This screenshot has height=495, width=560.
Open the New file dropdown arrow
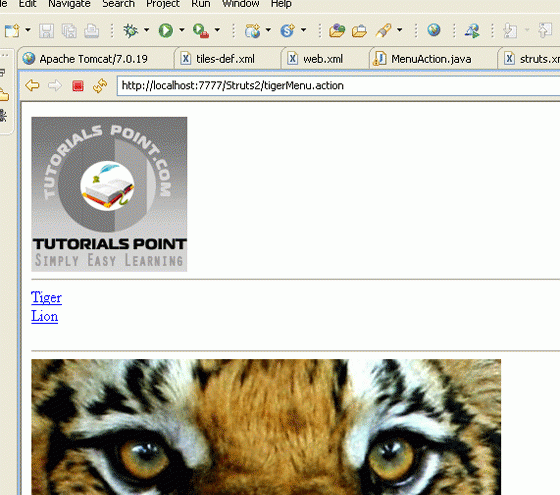coord(28,30)
